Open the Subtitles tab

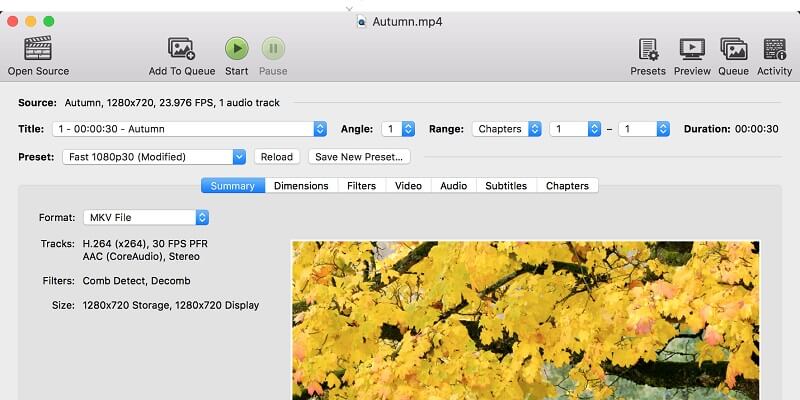coord(506,185)
